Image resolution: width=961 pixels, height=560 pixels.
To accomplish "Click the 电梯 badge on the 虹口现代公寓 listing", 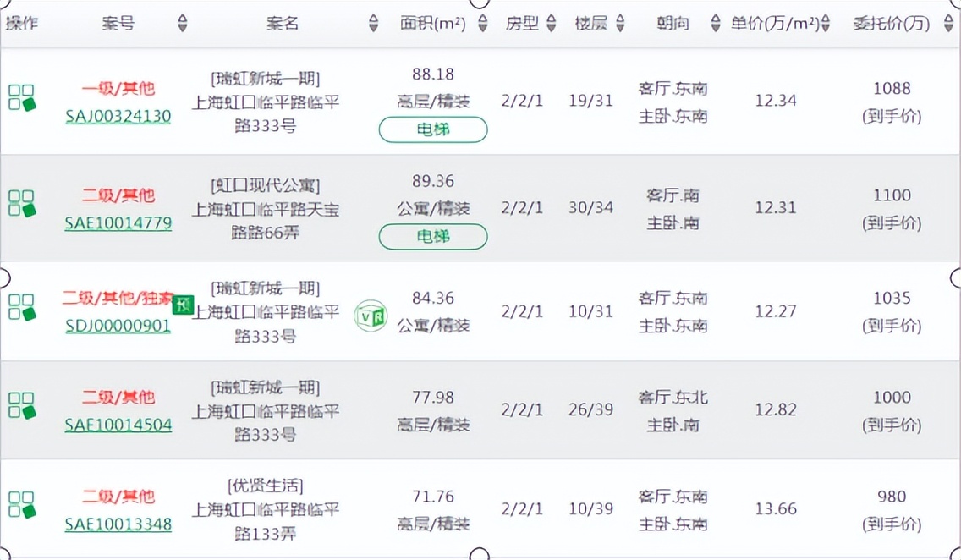I will (x=432, y=237).
